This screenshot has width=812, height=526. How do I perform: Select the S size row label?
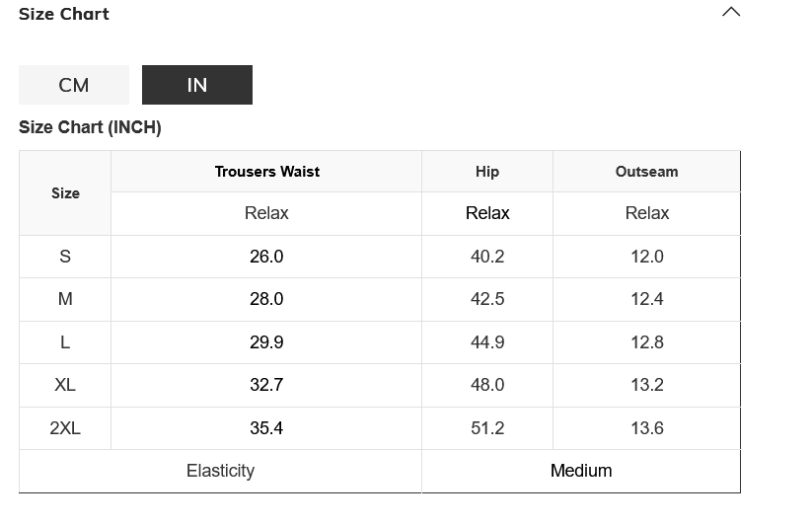(x=65, y=257)
